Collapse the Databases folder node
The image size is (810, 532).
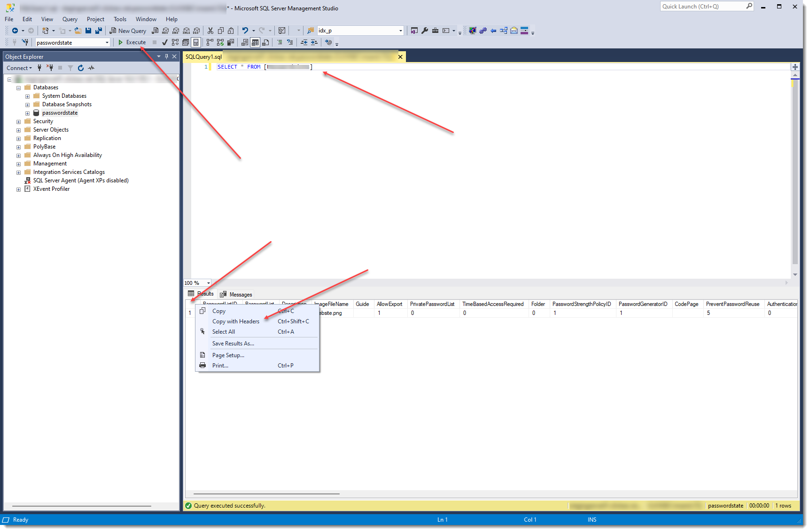click(18, 88)
